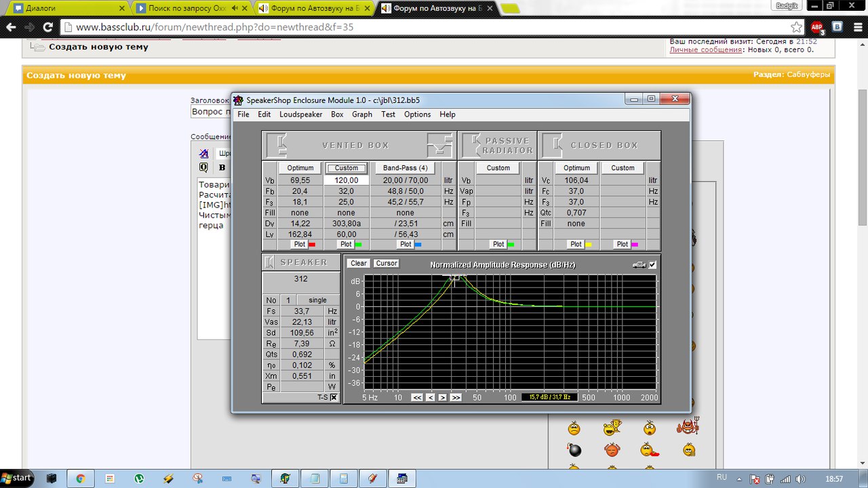Viewport: 868px width, 488px height.
Task: Click Plot under the Band-Pass column
Action: coord(406,244)
